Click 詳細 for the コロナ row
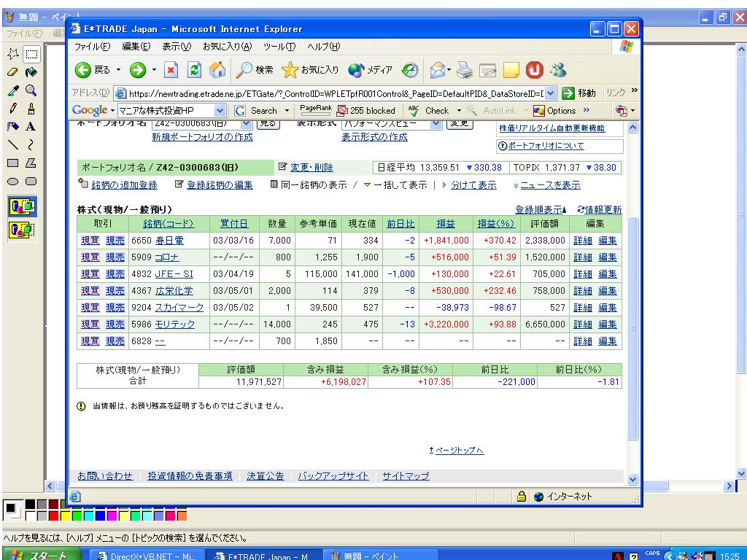Image resolution: width=747 pixels, height=560 pixels. pos(582,257)
